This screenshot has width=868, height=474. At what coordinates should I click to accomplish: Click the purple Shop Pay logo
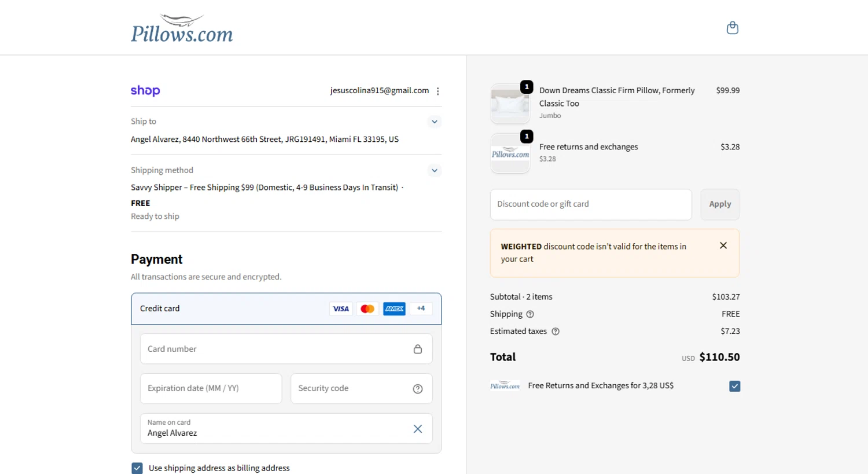(145, 91)
